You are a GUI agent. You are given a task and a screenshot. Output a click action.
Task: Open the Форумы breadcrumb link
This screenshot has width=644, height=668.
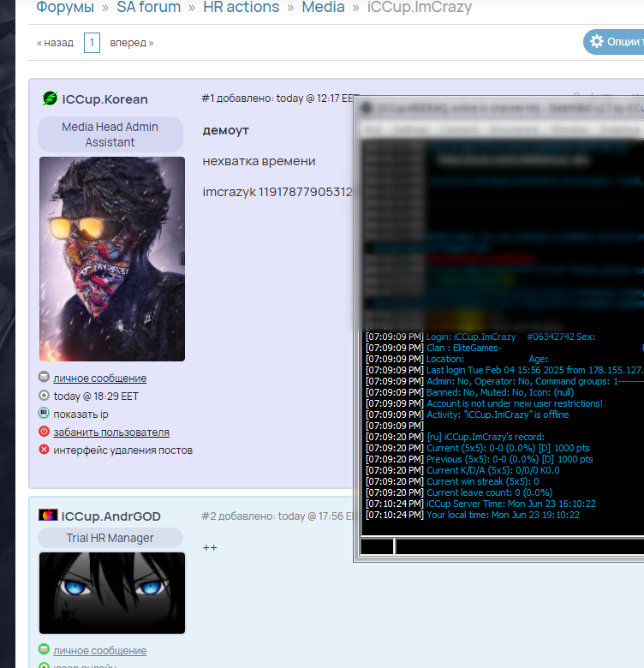(65, 7)
